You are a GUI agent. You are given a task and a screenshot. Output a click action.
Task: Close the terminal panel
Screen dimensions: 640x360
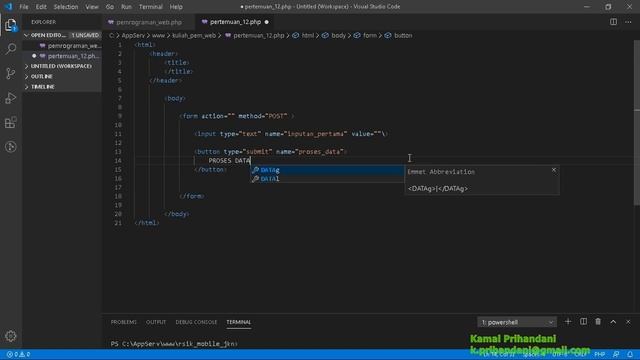tap(628, 322)
